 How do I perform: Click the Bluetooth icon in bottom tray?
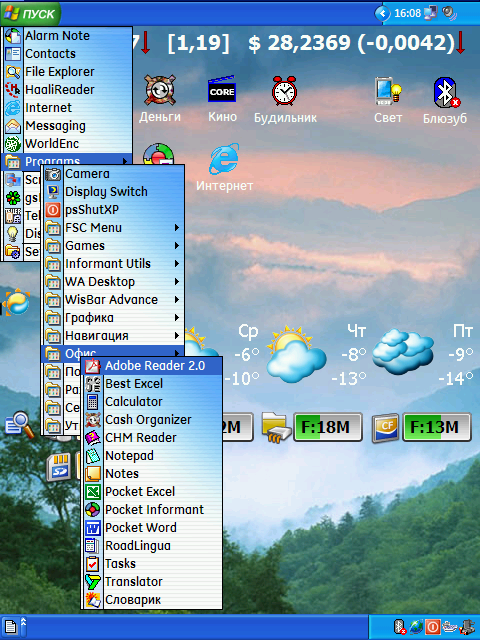[x=399, y=627]
